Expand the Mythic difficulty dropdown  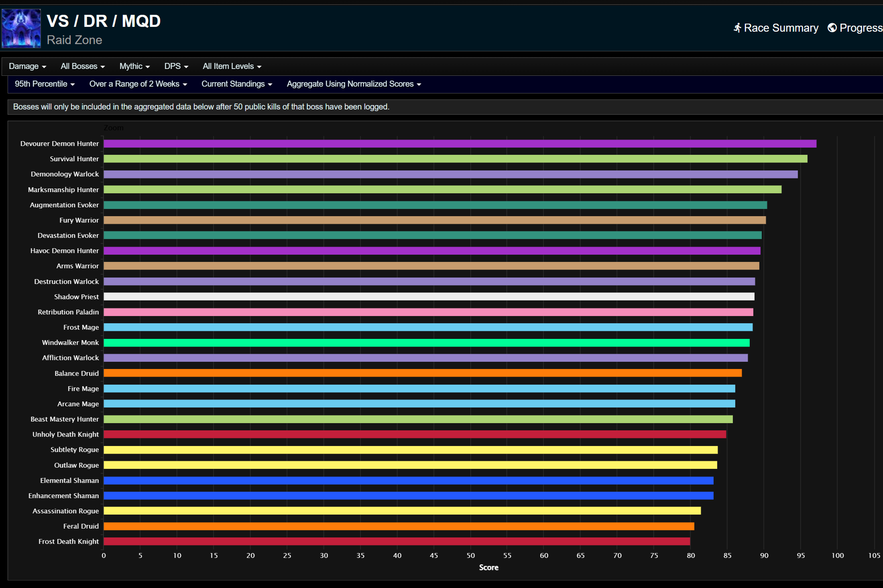[134, 66]
